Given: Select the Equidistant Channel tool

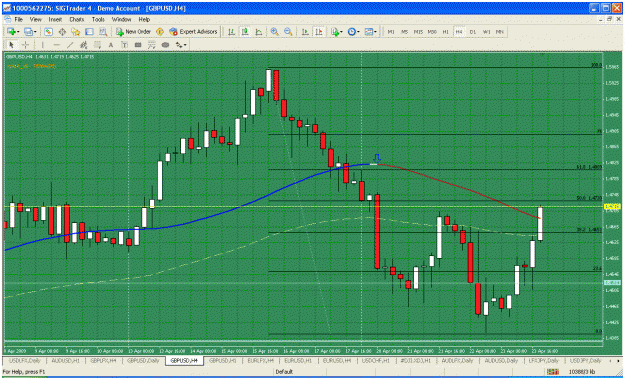Looking at the screenshot, I should pos(83,45).
